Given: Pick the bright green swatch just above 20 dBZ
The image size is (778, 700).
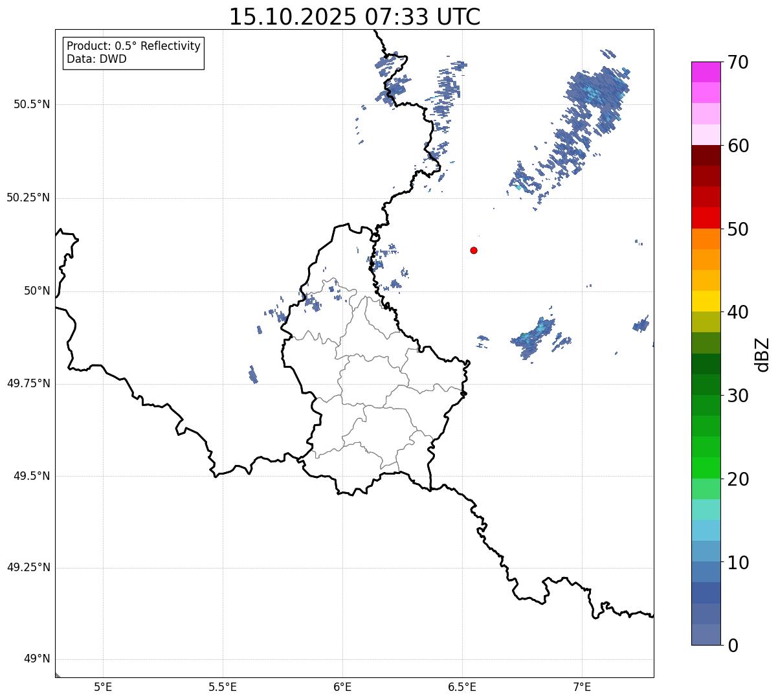Looking at the screenshot, I should click(706, 468).
